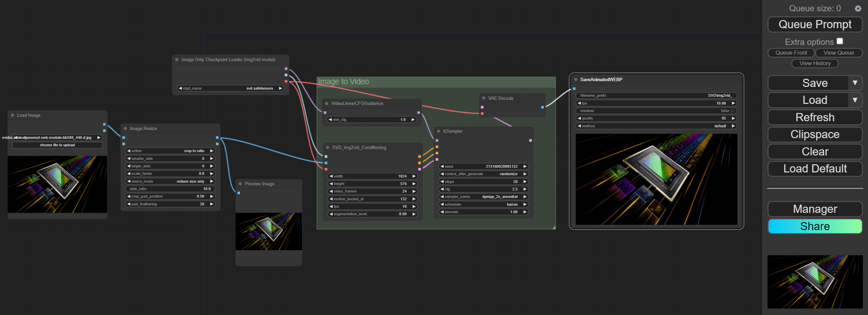Click Load Default
Image resolution: width=868 pixels, height=315 pixels.
pos(815,169)
